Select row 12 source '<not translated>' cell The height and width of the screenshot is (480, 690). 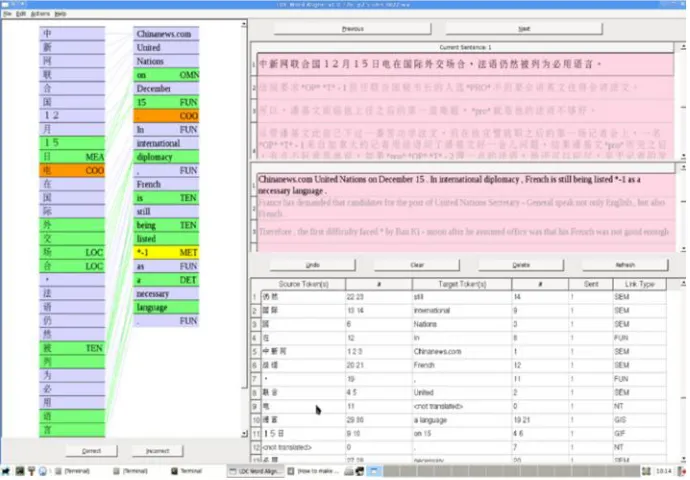pos(303,447)
